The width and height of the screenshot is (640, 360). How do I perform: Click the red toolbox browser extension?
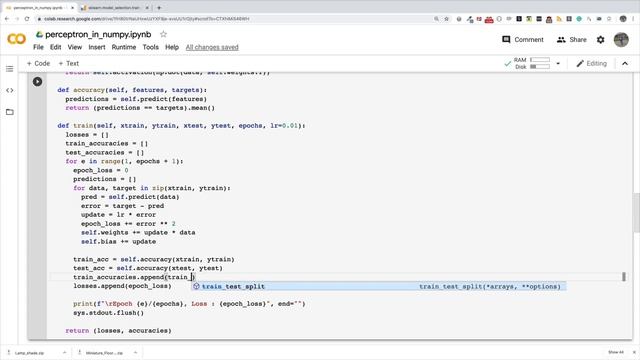click(489, 19)
